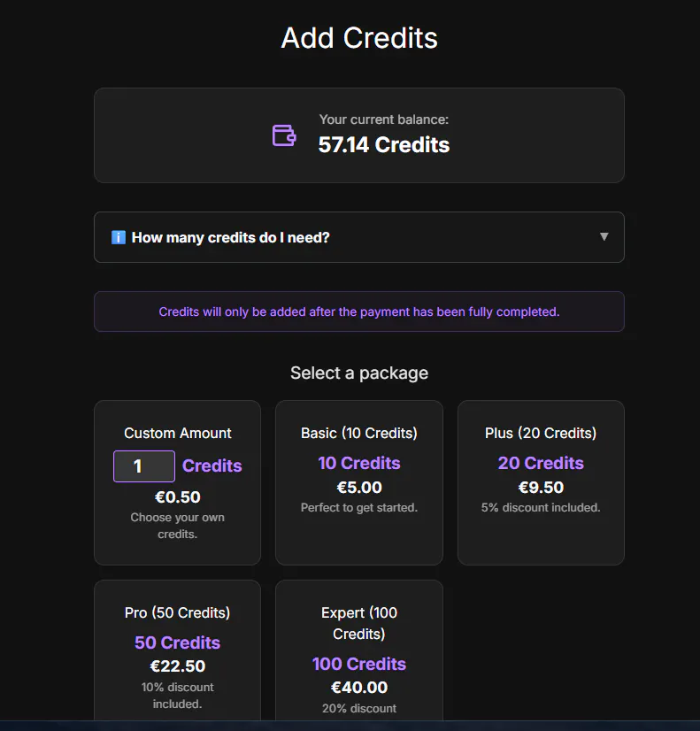Open "How many credits do I need?"
700x731 pixels.
pyautogui.click(x=359, y=237)
